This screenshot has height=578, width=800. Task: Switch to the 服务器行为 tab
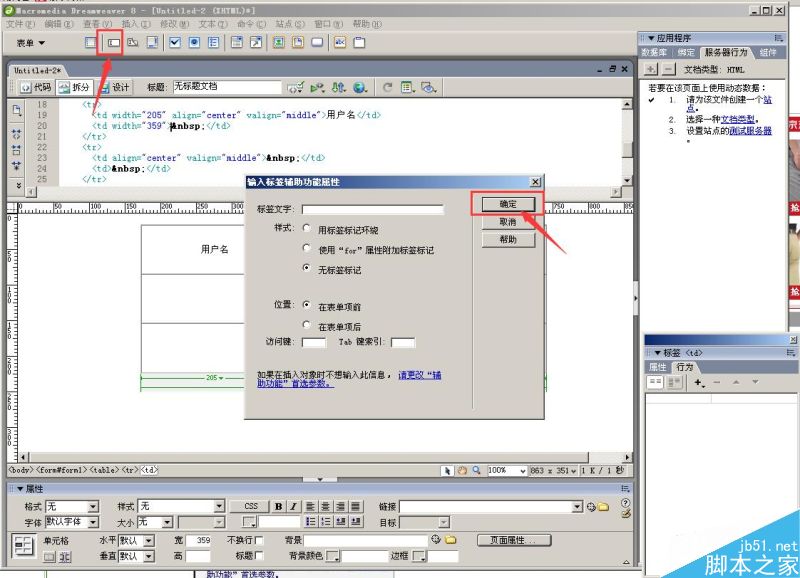[726, 52]
